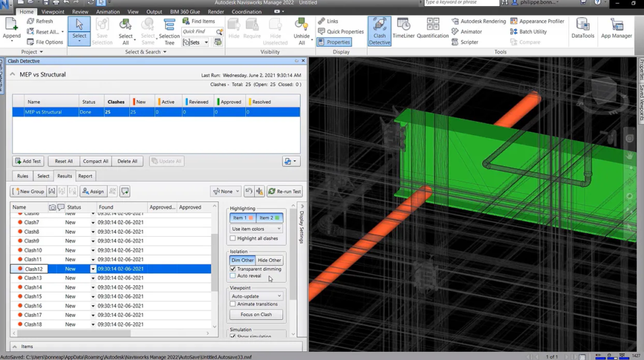
Task: Open the Viewpoint ribbon tab
Action: [53, 12]
